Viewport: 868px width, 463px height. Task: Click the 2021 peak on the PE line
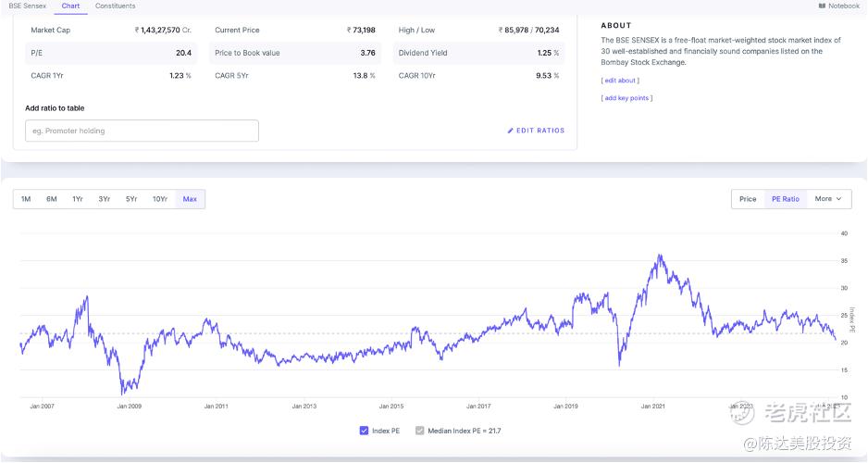point(659,256)
